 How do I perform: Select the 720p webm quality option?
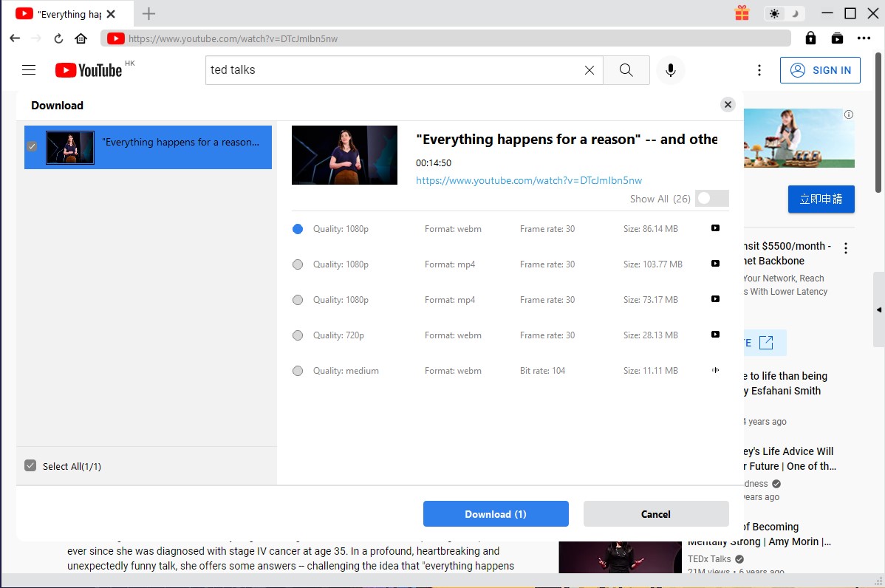pos(298,335)
